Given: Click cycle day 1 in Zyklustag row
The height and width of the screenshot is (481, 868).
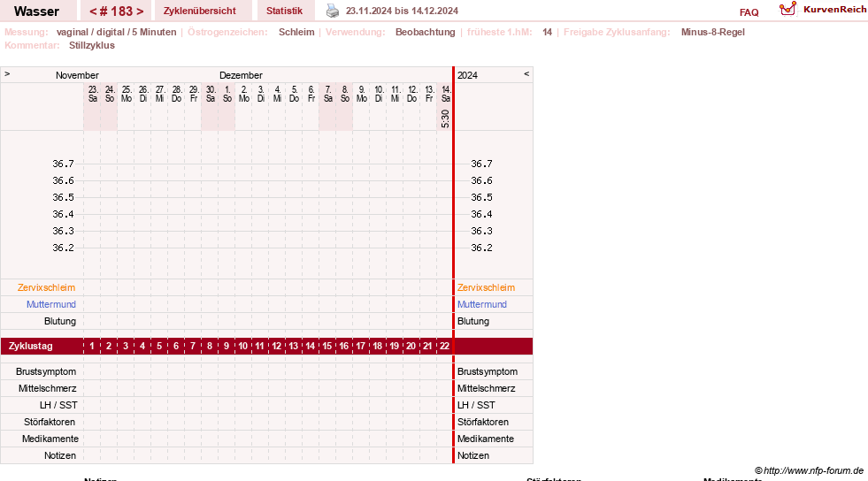Looking at the screenshot, I should tap(92, 346).
